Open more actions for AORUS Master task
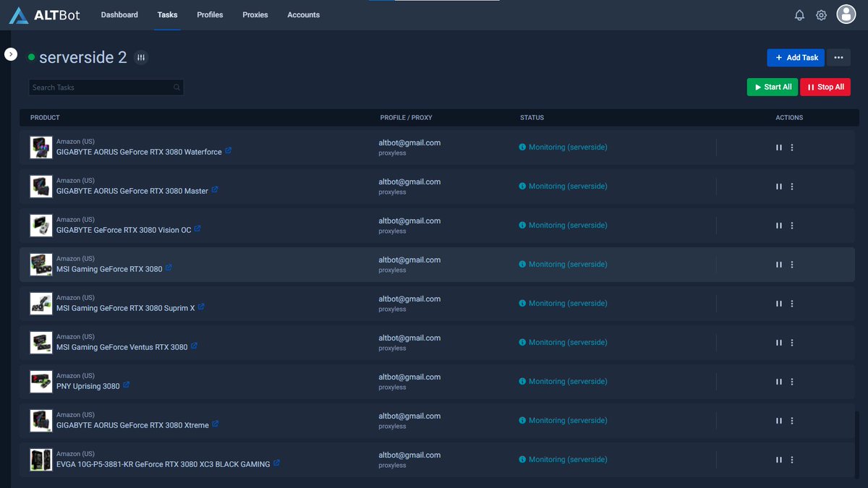 click(x=792, y=187)
